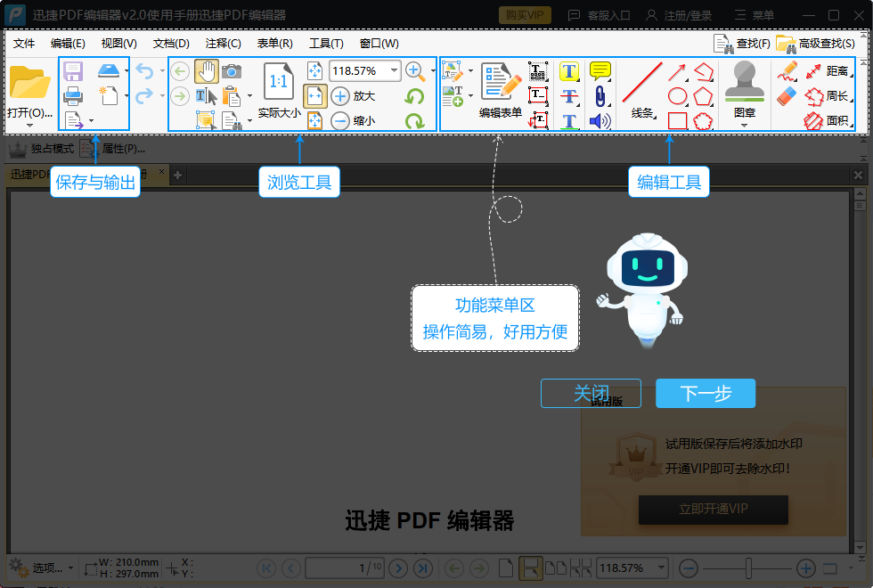The image size is (873, 588).
Task: Select the yellow sticky note comment tool
Action: point(600,71)
